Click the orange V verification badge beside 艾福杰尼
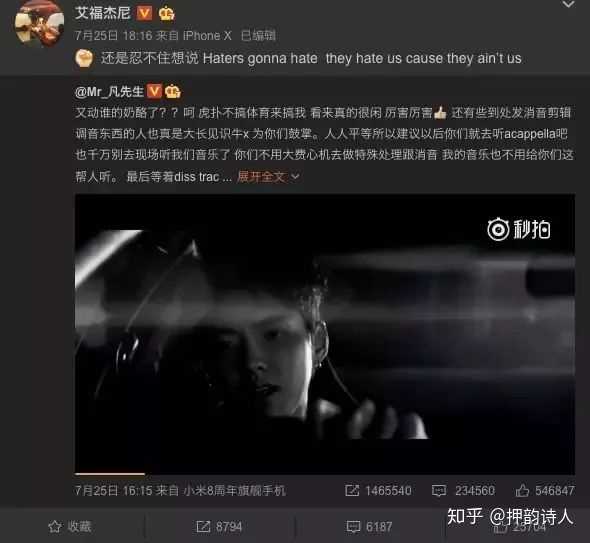The width and height of the screenshot is (590, 543). pos(144,13)
